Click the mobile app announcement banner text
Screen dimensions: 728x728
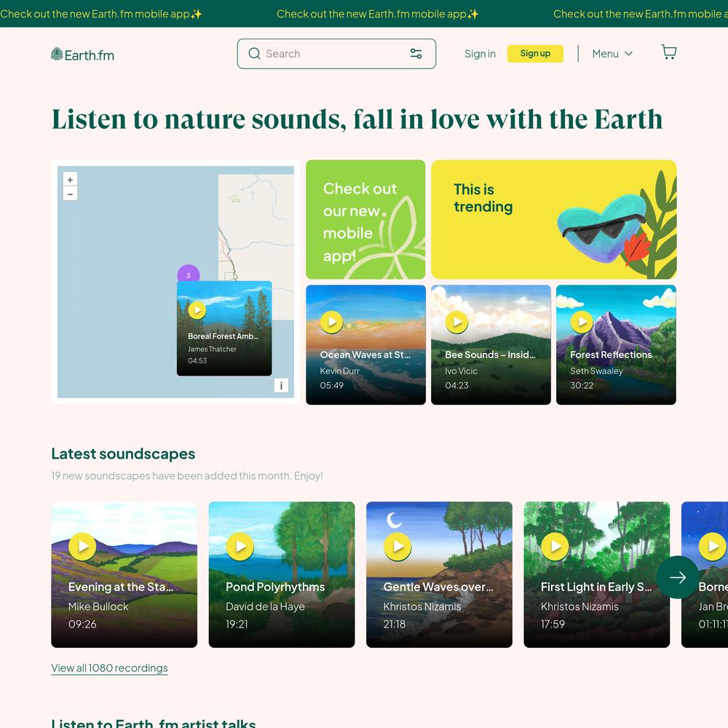(377, 14)
